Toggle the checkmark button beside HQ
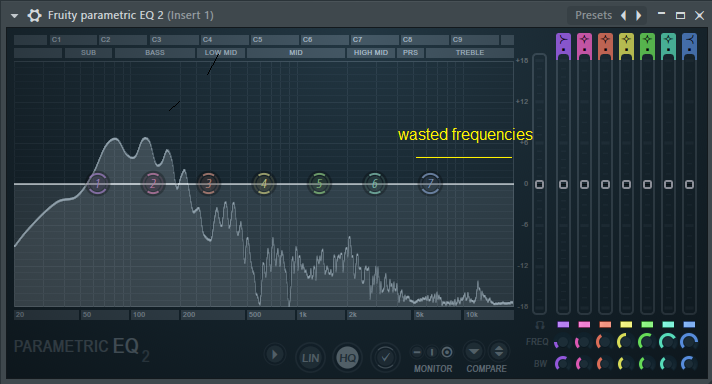 (x=385, y=358)
